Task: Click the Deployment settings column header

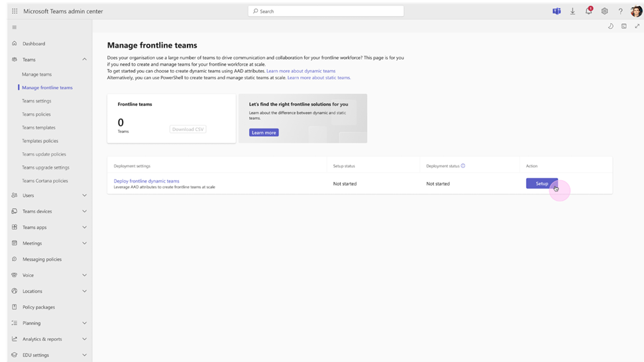Action: coord(132,166)
